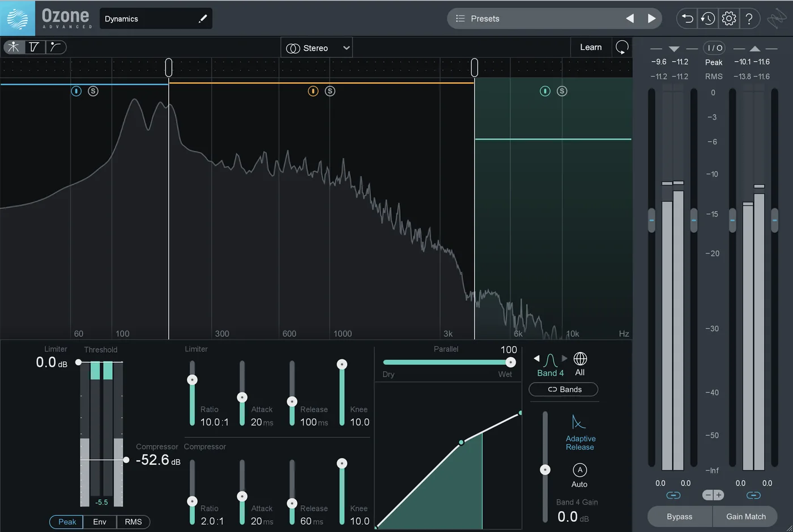793x532 pixels.
Task: Click the Bypass button
Action: (680, 517)
